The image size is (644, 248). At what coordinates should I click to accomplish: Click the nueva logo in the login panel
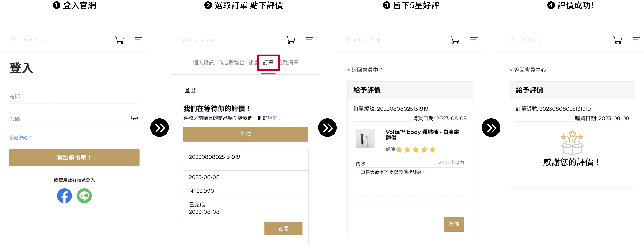click(27, 39)
